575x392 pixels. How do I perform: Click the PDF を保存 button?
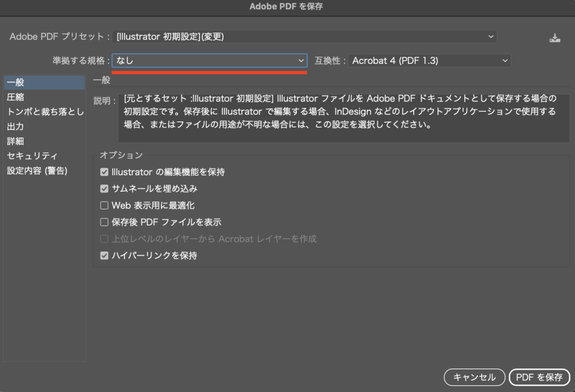539,377
